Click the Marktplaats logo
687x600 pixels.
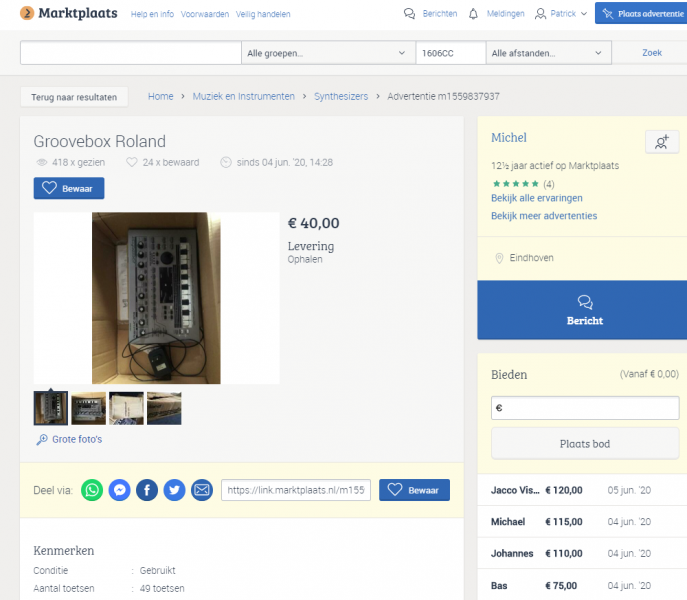(x=69, y=14)
